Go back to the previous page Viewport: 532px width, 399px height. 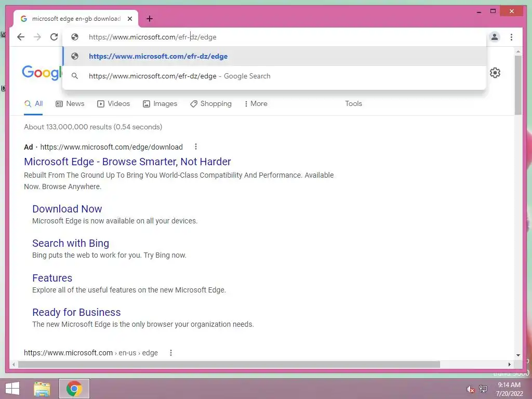click(21, 37)
